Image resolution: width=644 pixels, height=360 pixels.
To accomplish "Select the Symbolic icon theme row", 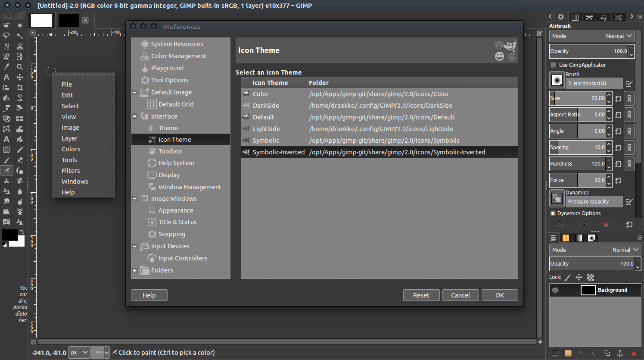I will tap(379, 141).
